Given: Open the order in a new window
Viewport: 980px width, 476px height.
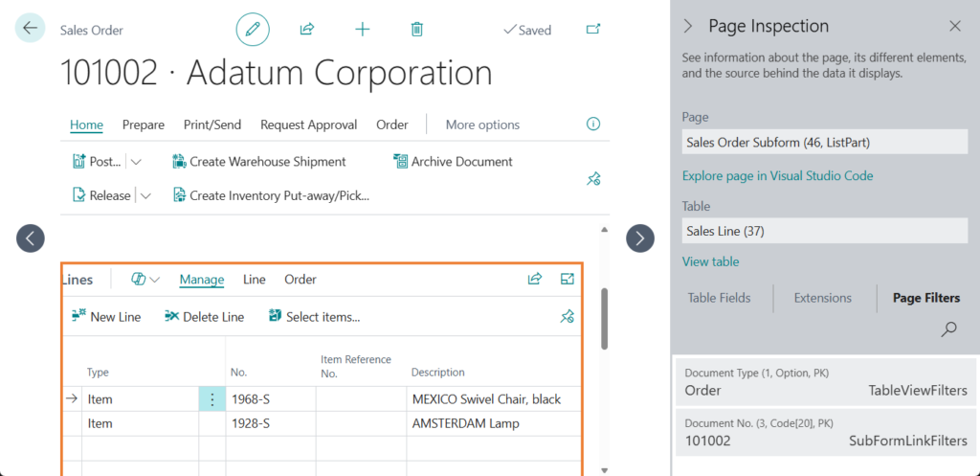Looking at the screenshot, I should (593, 30).
